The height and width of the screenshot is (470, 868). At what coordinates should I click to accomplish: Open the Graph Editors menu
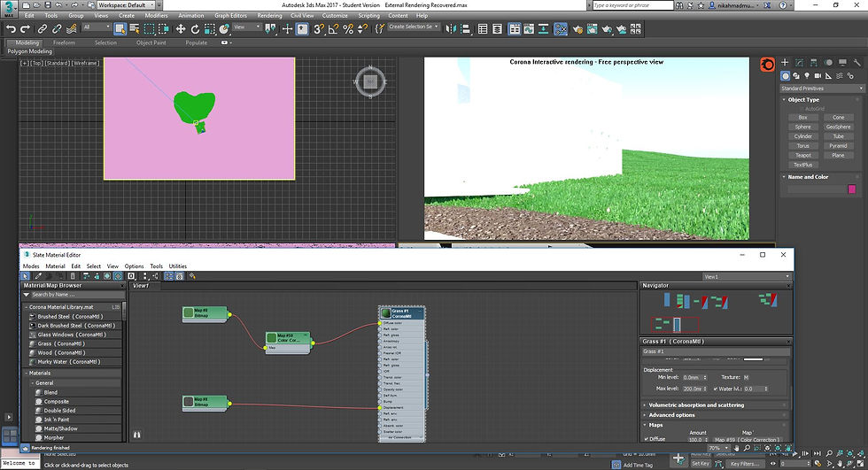(231, 15)
